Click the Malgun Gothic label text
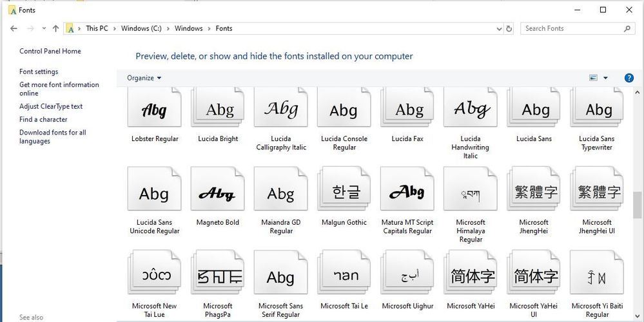This screenshot has height=322, width=644. point(344,223)
